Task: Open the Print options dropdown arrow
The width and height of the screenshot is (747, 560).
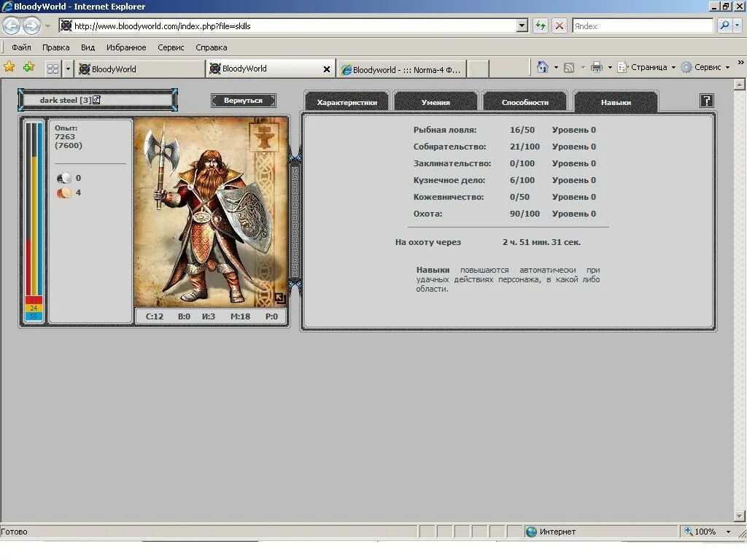Action: 610,68
